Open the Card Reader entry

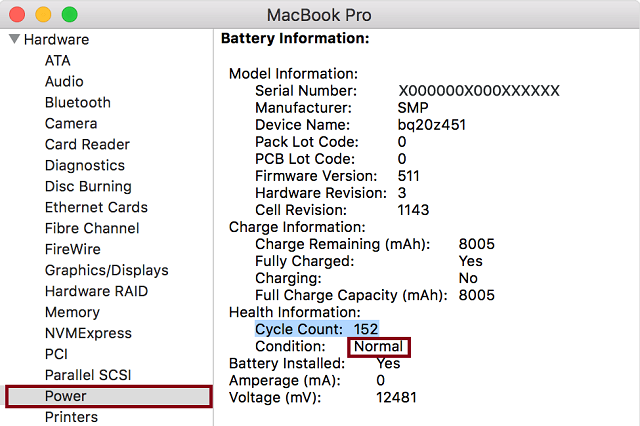(x=87, y=144)
